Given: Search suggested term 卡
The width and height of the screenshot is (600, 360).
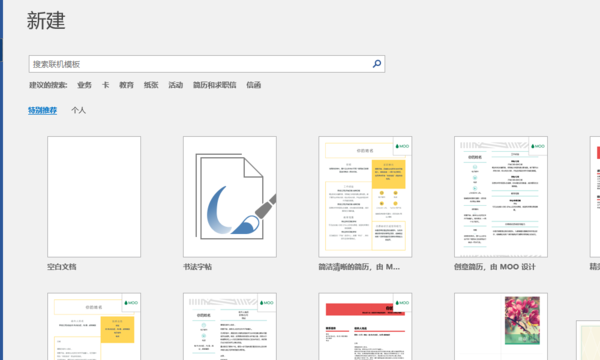Looking at the screenshot, I should (x=106, y=85).
